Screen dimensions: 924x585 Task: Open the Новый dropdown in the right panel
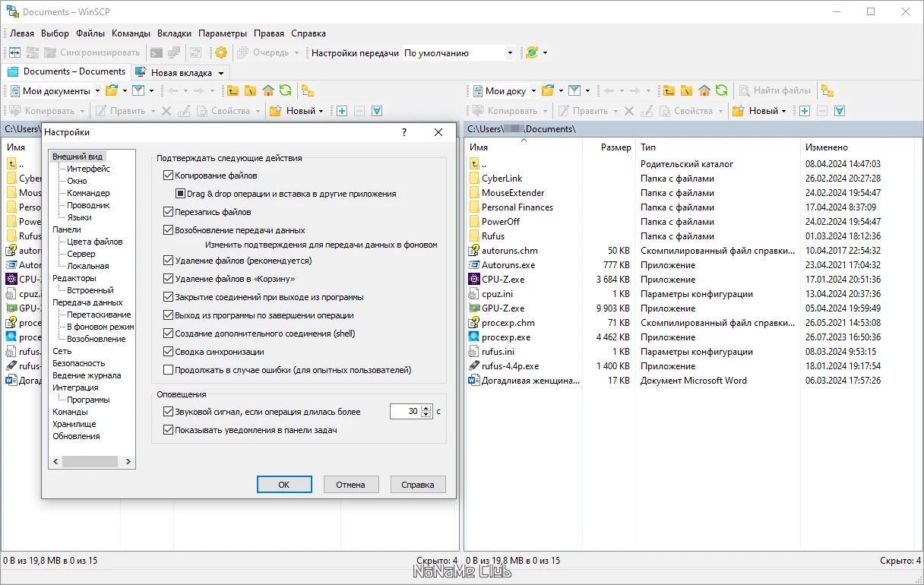point(760,111)
